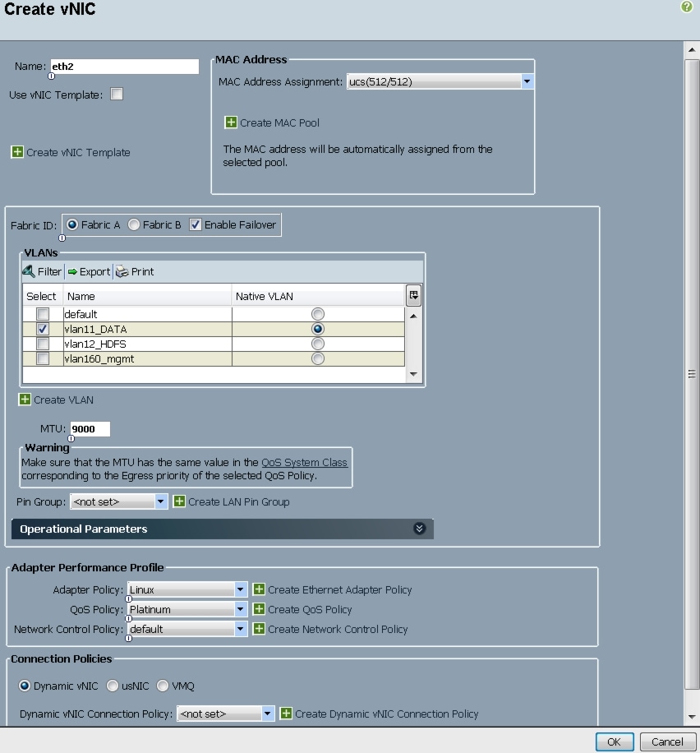Open the QoS System Class link
This screenshot has height=753, width=700.
point(304,462)
